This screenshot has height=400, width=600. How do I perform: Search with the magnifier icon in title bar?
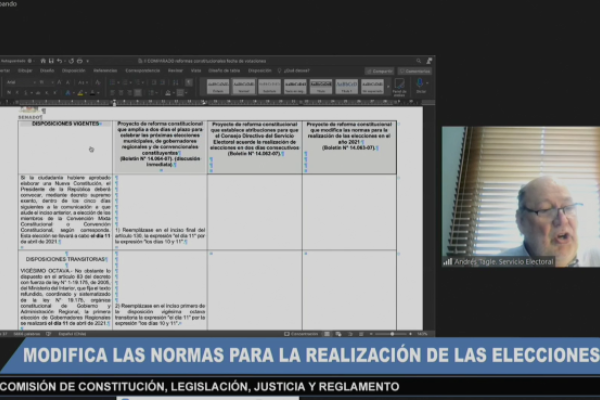pos(419,61)
